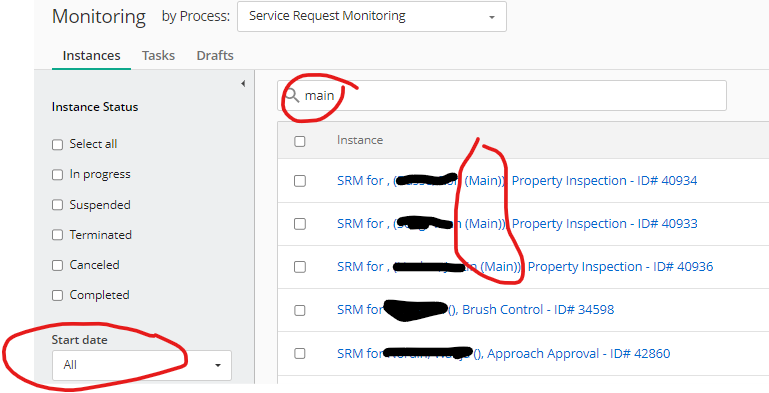The height and width of the screenshot is (393, 769).
Task: Click the search magnifier icon
Action: [x=292, y=95]
